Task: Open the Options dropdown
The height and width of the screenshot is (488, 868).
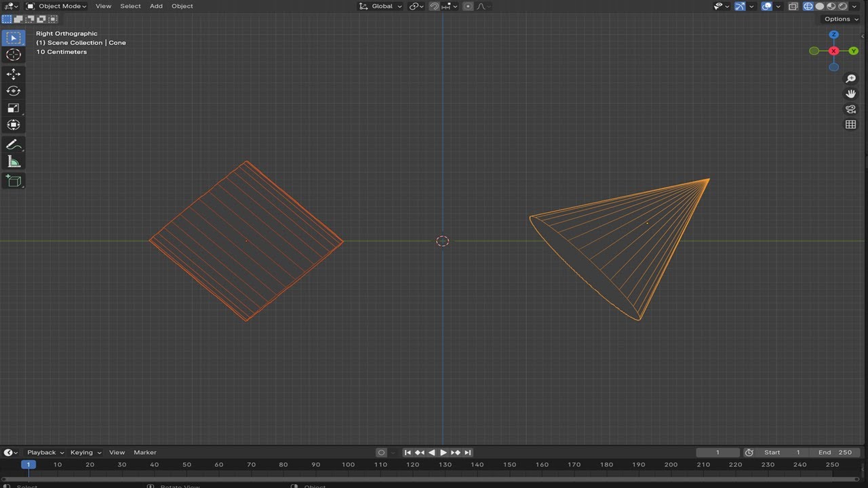Action: (842, 19)
